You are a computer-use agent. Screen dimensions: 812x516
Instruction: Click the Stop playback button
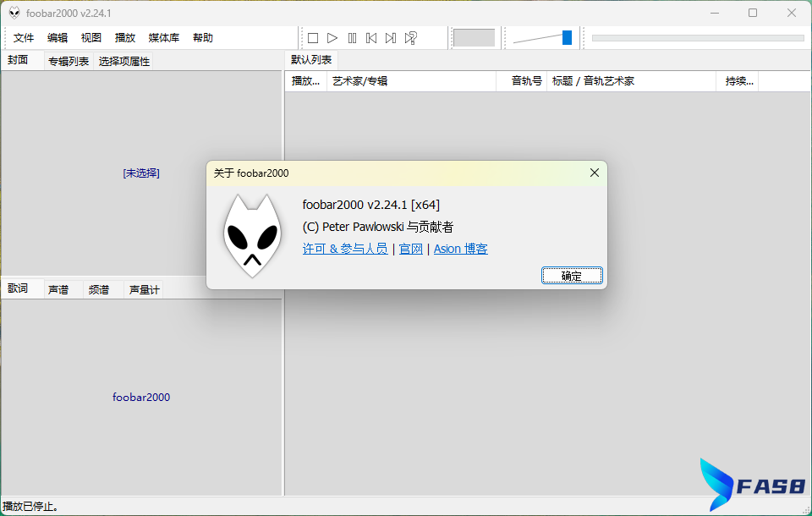tap(313, 38)
